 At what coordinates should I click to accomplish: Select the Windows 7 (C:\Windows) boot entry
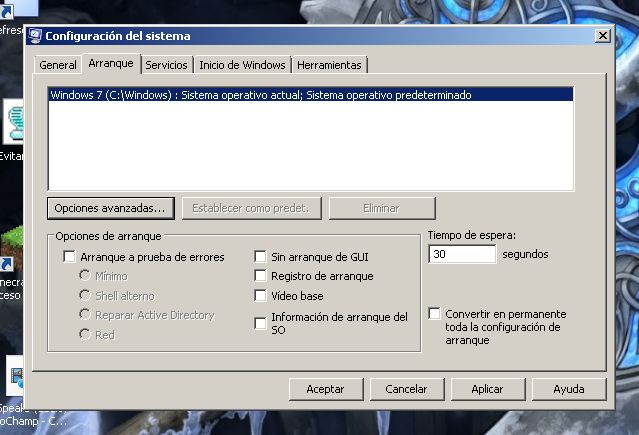point(311,95)
